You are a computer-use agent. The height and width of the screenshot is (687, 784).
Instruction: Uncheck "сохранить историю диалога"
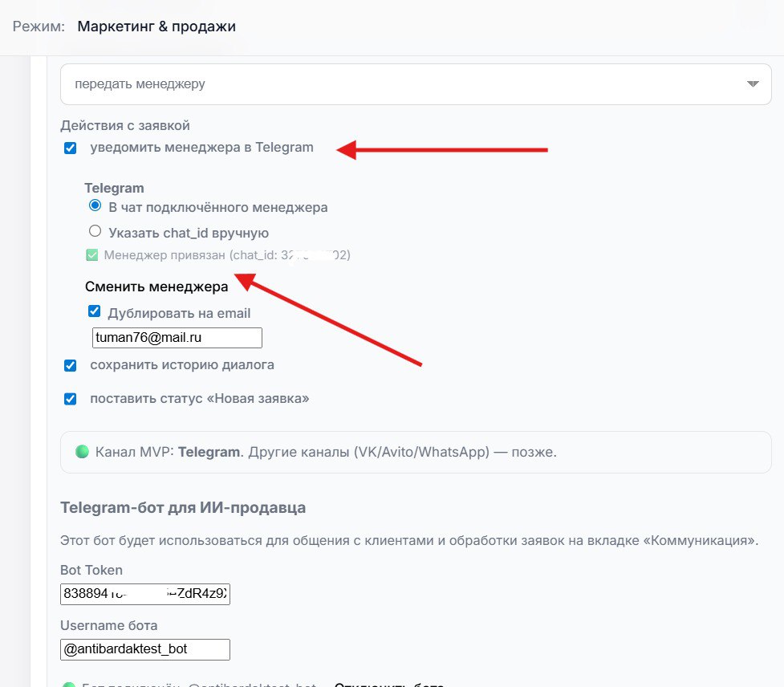click(71, 365)
